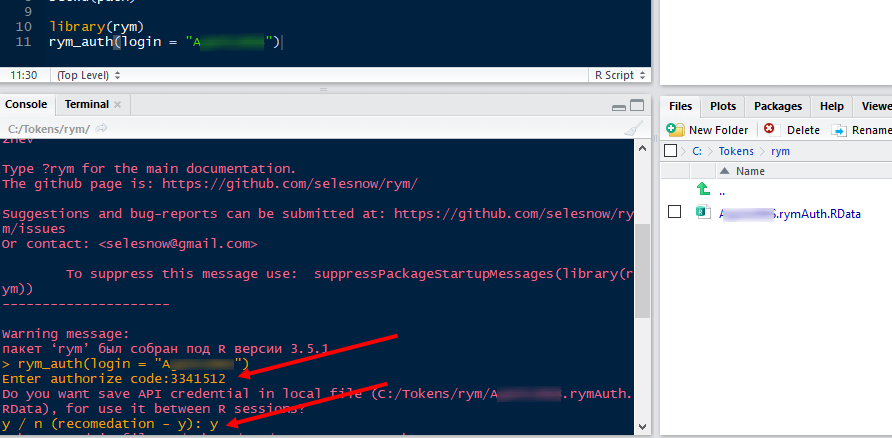Click the New Folder icon

coord(676,130)
